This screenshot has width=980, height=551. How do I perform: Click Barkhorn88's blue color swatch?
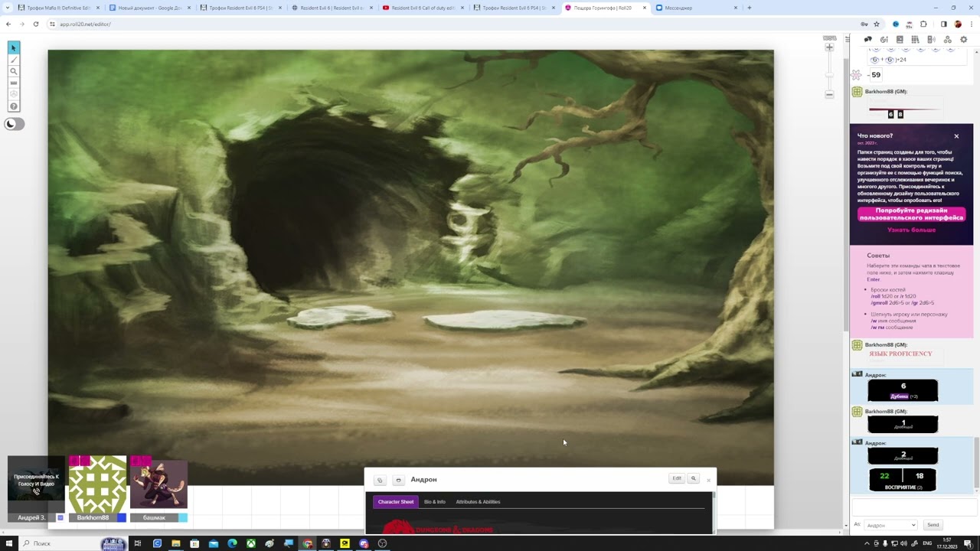pos(122,518)
